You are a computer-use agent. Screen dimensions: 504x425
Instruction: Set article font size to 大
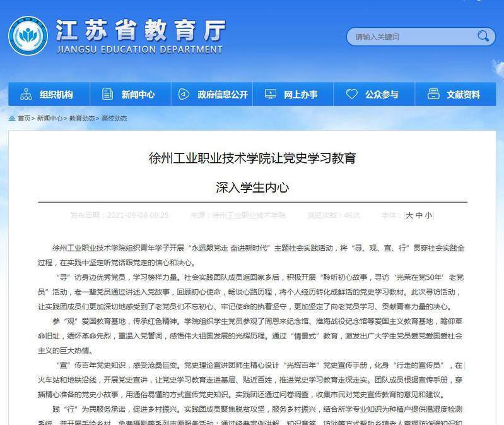409,215
